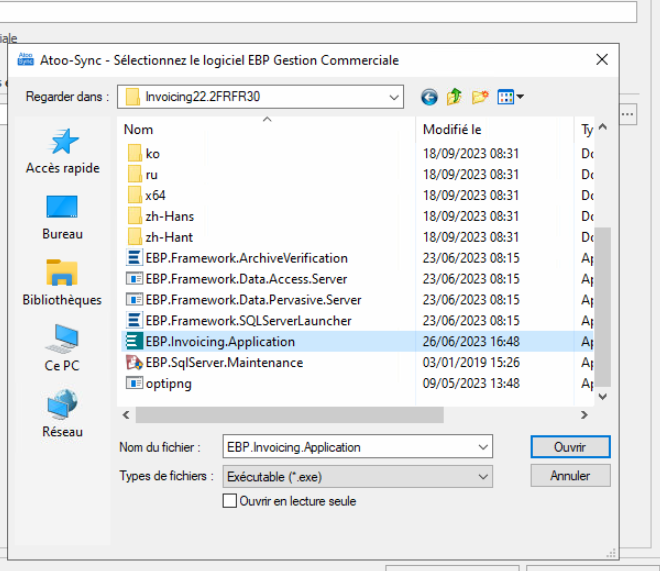Click EBP.Framework.Data.Access.Server file icon
Viewport: 660px width, 571px height.
[134, 279]
